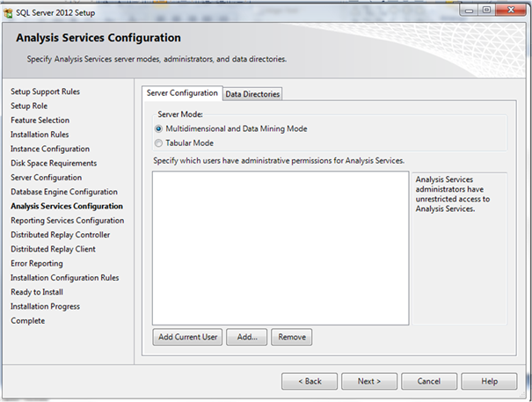Click the Complete step

(x=28, y=321)
